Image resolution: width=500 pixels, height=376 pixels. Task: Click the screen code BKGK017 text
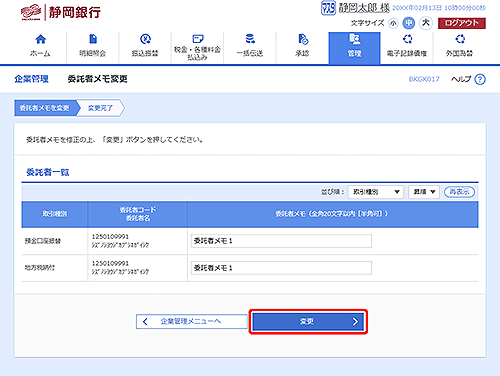(x=424, y=79)
